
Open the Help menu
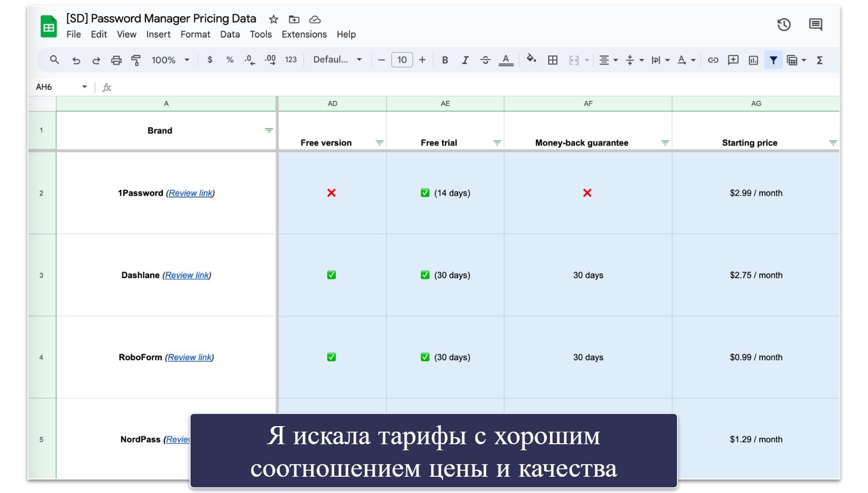tap(346, 34)
